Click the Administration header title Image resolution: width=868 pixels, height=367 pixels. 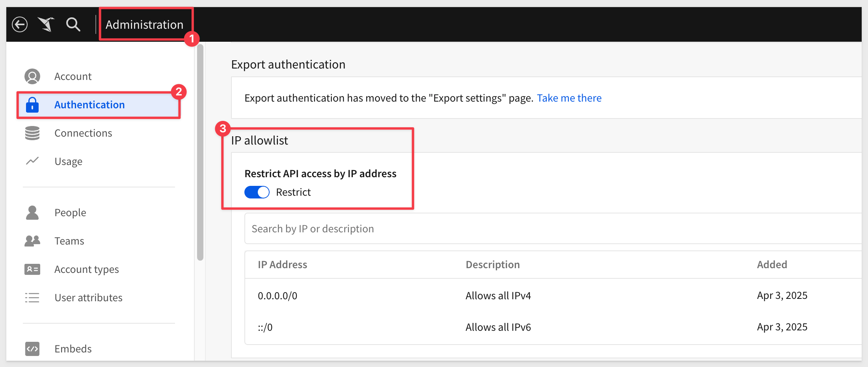point(144,24)
